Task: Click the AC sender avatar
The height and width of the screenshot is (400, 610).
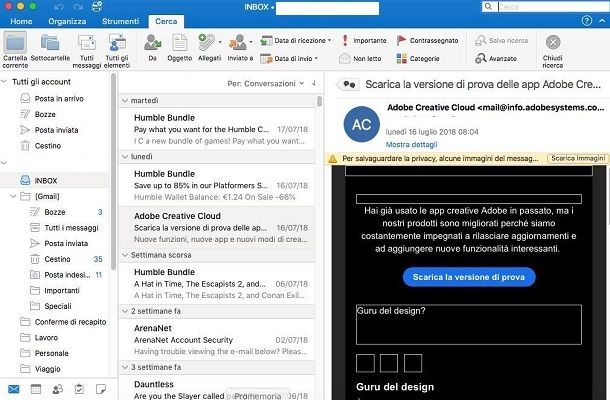Action: coord(361,125)
